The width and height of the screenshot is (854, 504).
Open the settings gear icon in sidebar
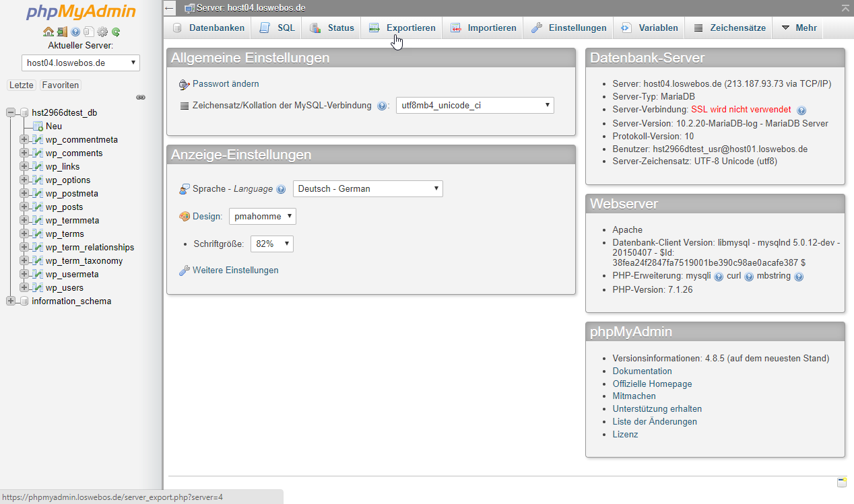tap(102, 32)
